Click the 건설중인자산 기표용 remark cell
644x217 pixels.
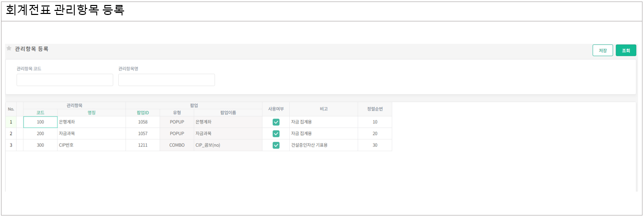coord(323,145)
